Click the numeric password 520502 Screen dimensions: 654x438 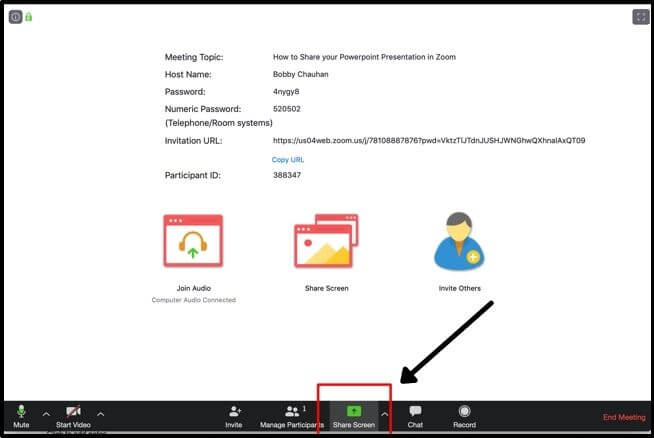pos(287,108)
